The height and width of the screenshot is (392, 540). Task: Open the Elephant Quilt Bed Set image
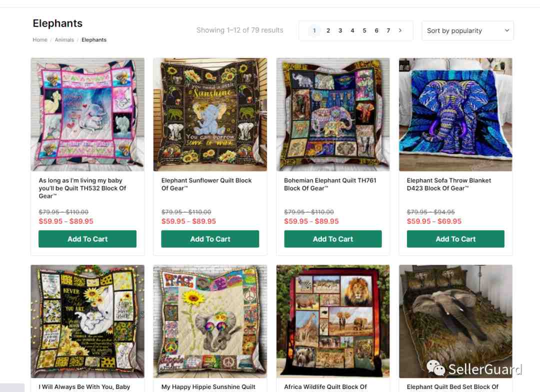pos(455,321)
